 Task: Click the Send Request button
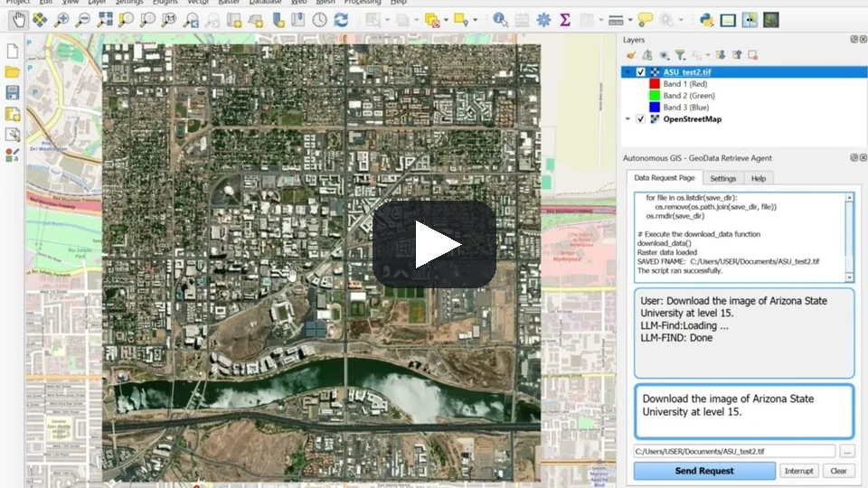click(x=704, y=471)
